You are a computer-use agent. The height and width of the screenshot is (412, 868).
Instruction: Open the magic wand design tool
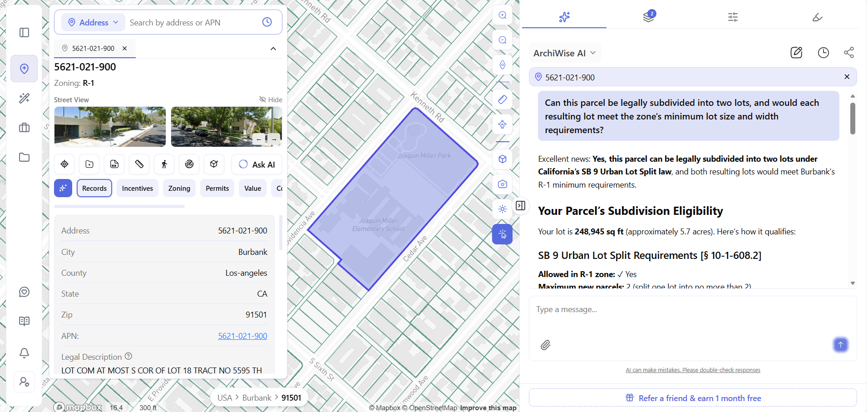click(24, 98)
